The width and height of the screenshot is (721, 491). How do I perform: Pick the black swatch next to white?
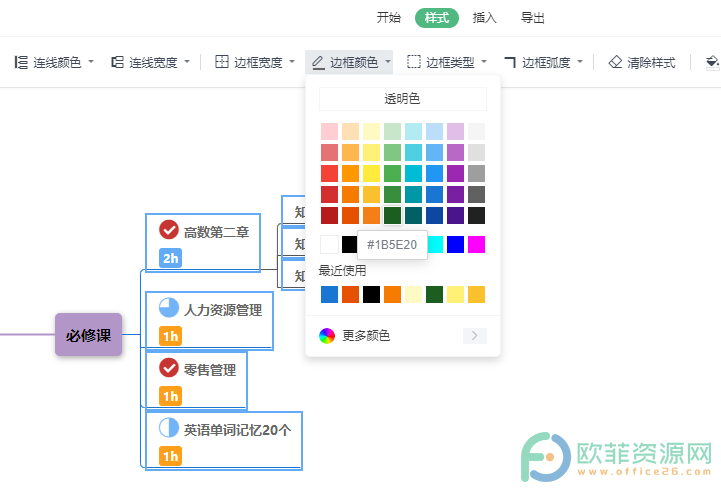349,245
